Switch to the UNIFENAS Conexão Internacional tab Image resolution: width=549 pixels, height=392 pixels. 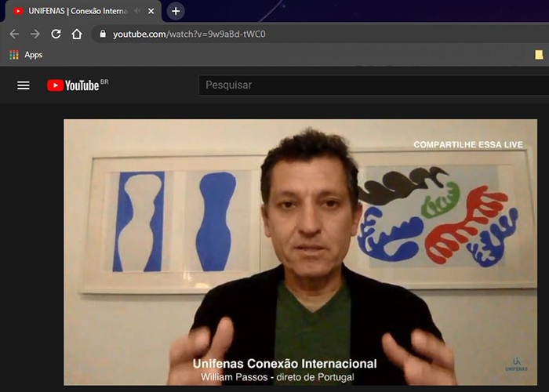(x=77, y=11)
